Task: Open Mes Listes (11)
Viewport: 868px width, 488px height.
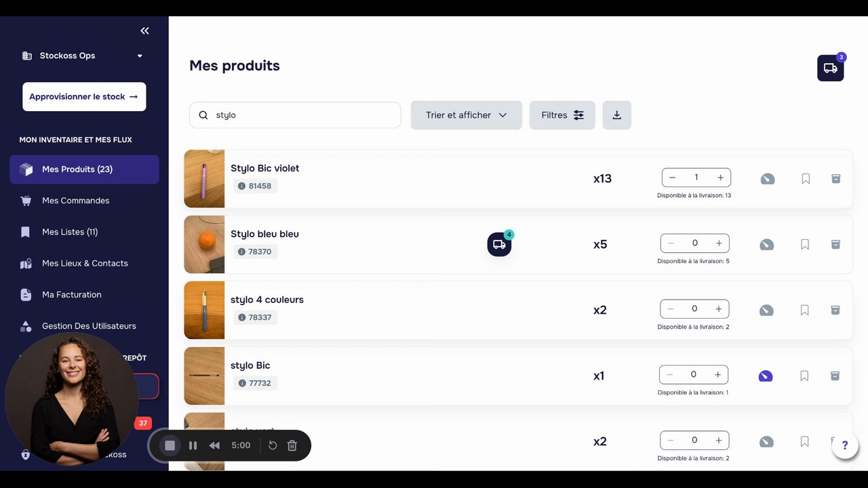Action: (70, 232)
